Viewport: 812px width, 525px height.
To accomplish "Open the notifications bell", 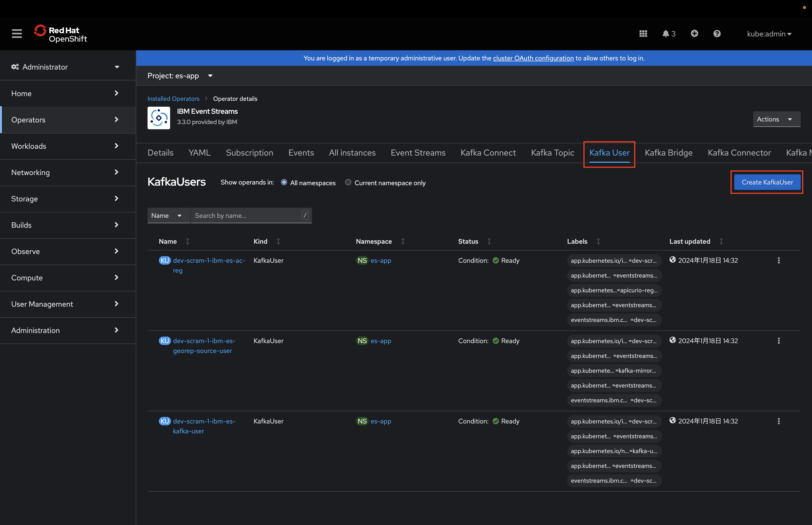I will point(665,33).
